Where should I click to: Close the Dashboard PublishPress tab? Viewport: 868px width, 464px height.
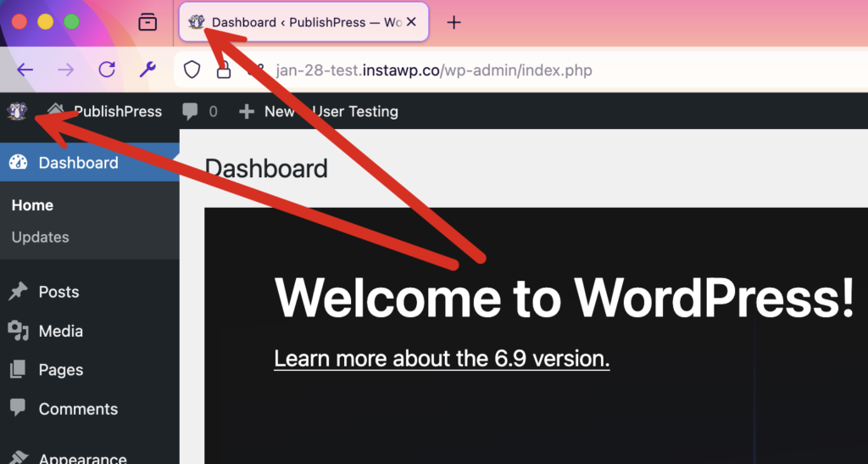tap(411, 22)
